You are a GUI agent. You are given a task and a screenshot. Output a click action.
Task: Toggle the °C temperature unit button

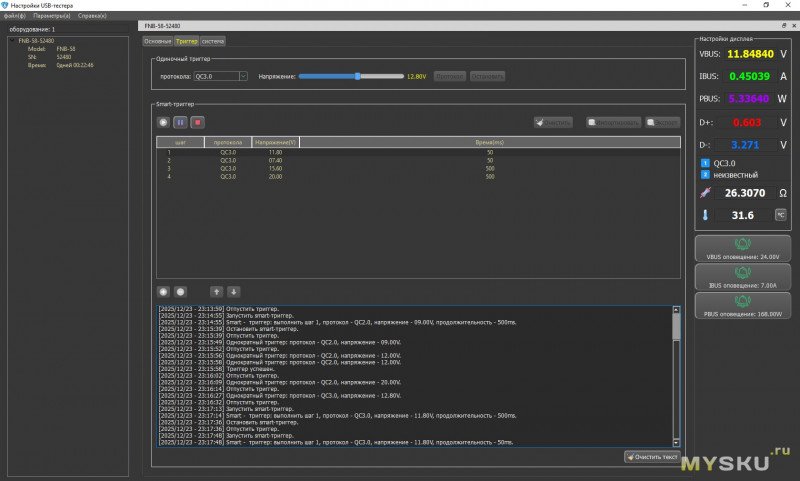pos(781,214)
